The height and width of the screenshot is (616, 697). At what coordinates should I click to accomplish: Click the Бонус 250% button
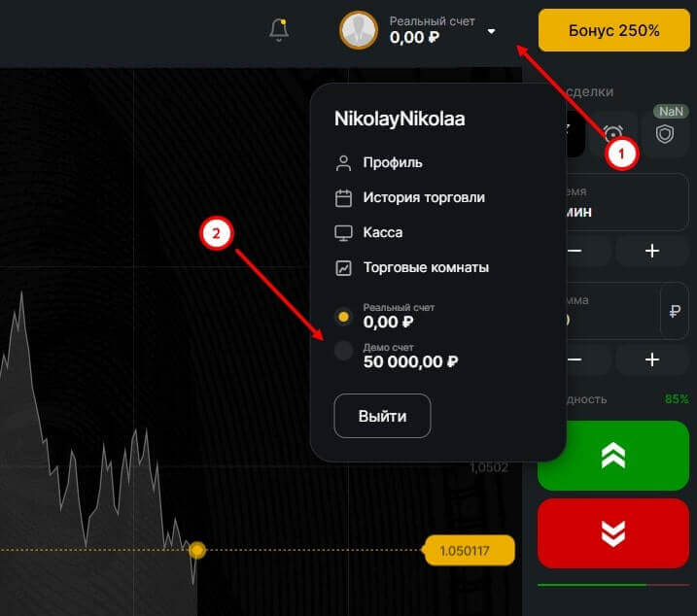tap(613, 30)
